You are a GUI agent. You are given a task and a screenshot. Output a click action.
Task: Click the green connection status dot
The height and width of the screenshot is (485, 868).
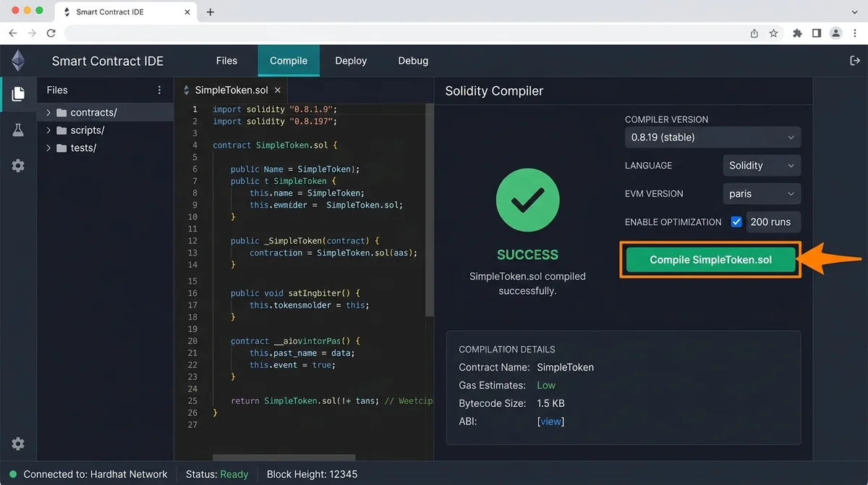[13, 475]
